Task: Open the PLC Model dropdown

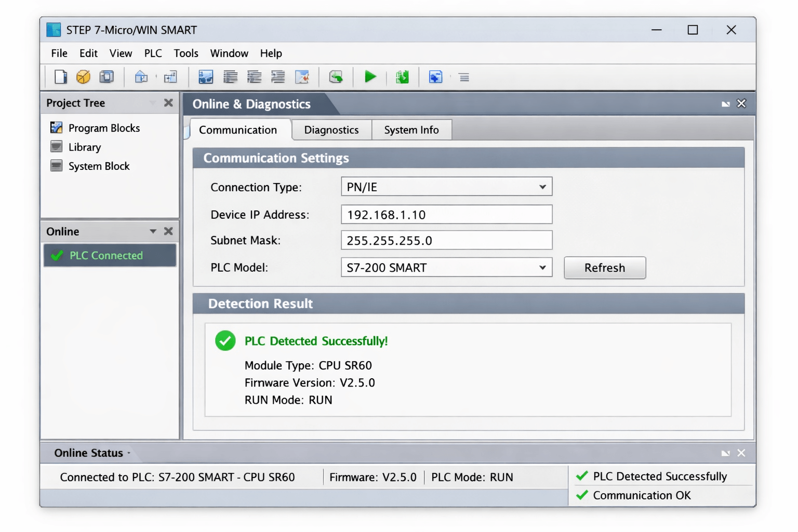Action: click(542, 268)
